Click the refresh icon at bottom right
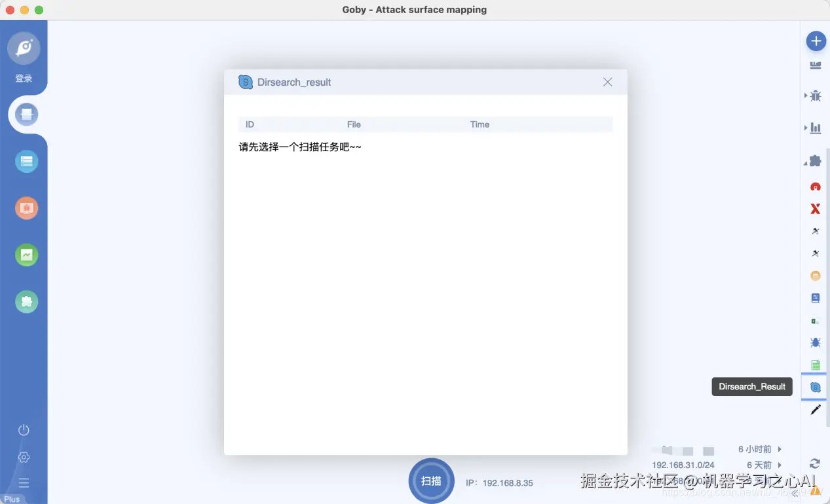This screenshot has width=830, height=504. tap(814, 463)
